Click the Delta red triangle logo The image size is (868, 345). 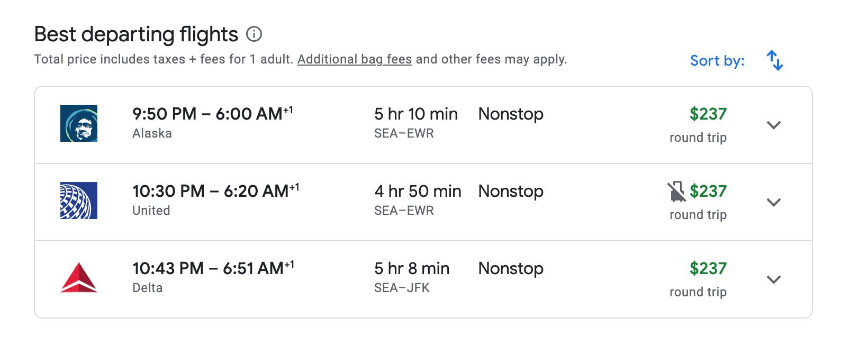coord(79,278)
